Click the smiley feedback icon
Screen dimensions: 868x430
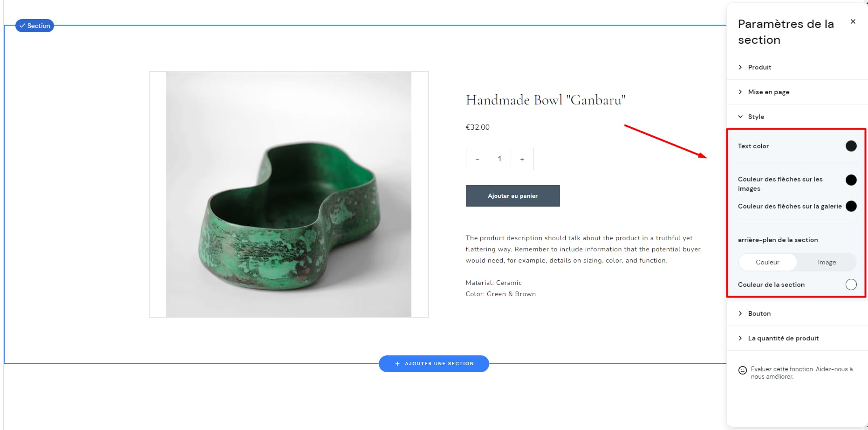point(743,370)
